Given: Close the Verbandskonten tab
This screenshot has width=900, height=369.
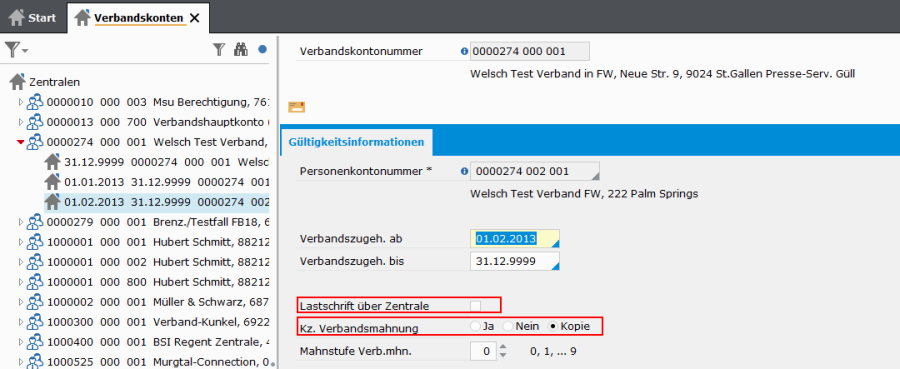Looking at the screenshot, I should [195, 18].
